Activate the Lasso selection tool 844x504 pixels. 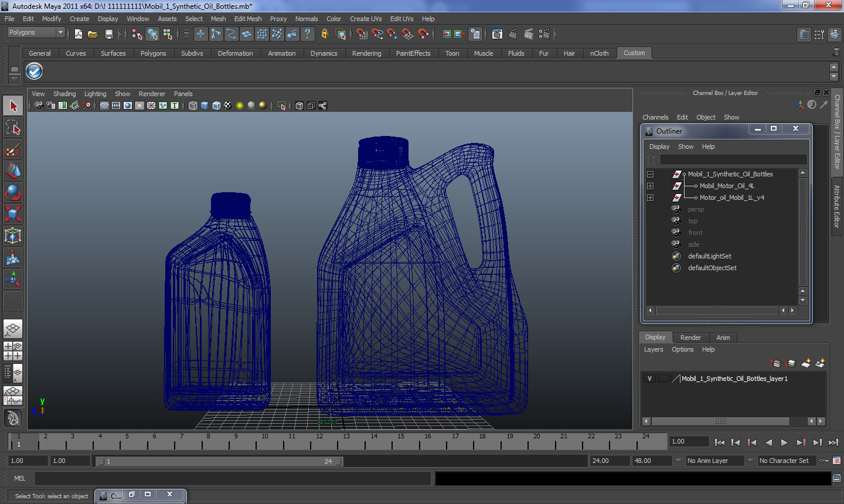coord(13,128)
